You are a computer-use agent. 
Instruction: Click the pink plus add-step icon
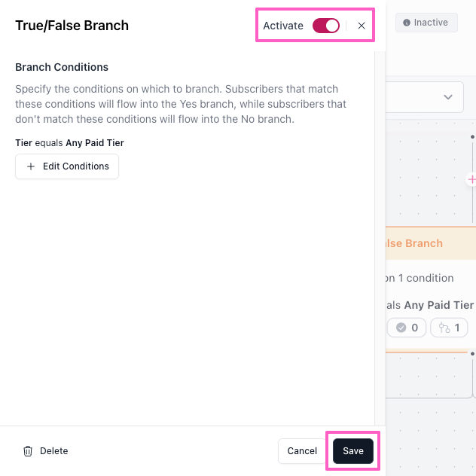[x=471, y=179]
